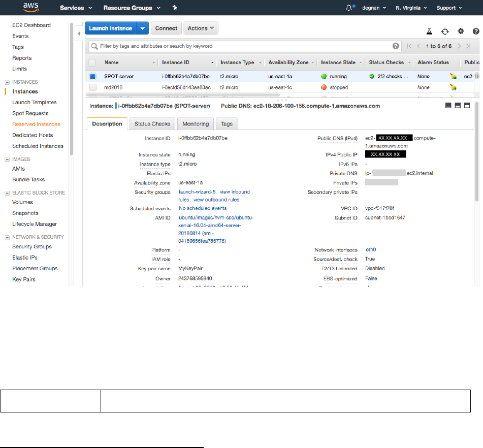Image resolution: width=483 pixels, height=448 pixels.
Task: Refresh the instance list
Action: [x=445, y=31]
